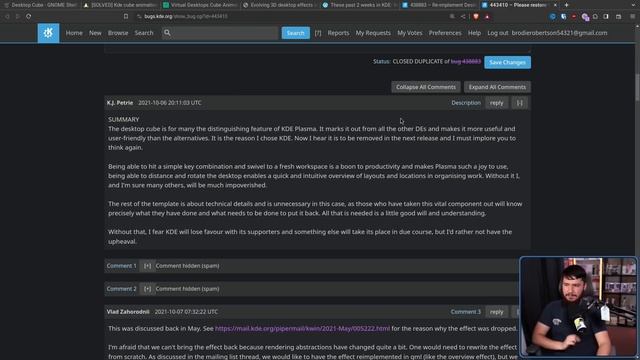Expand hidden Comment 2 with [+]
This screenshot has width=640, height=360.
[x=147, y=289]
